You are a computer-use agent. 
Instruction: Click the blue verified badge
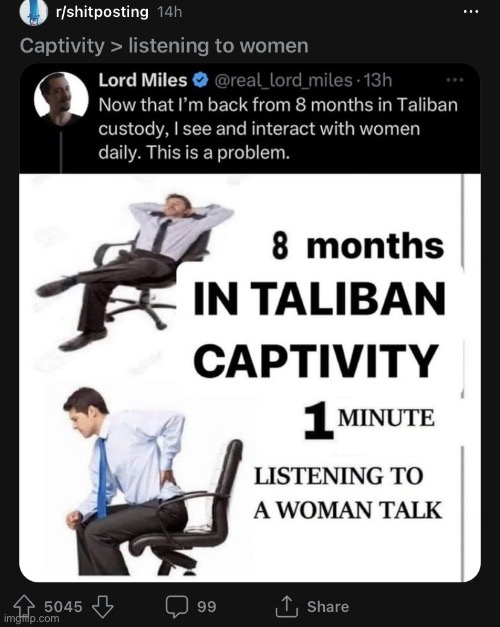pyautogui.click(x=200, y=80)
